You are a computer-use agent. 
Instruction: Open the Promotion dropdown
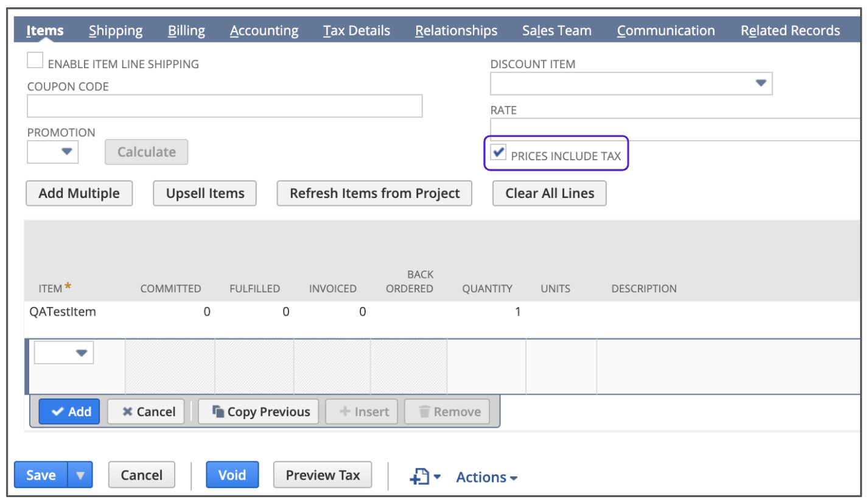(67, 151)
